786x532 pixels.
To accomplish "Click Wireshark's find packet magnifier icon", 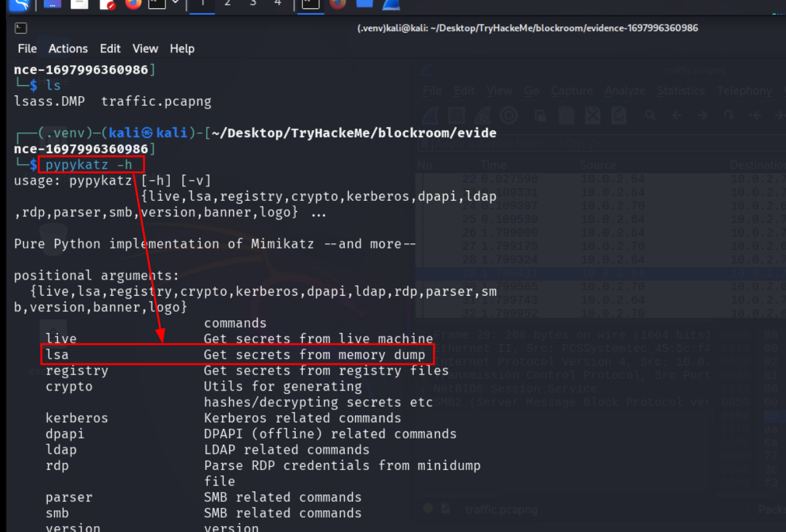I will tap(650, 116).
